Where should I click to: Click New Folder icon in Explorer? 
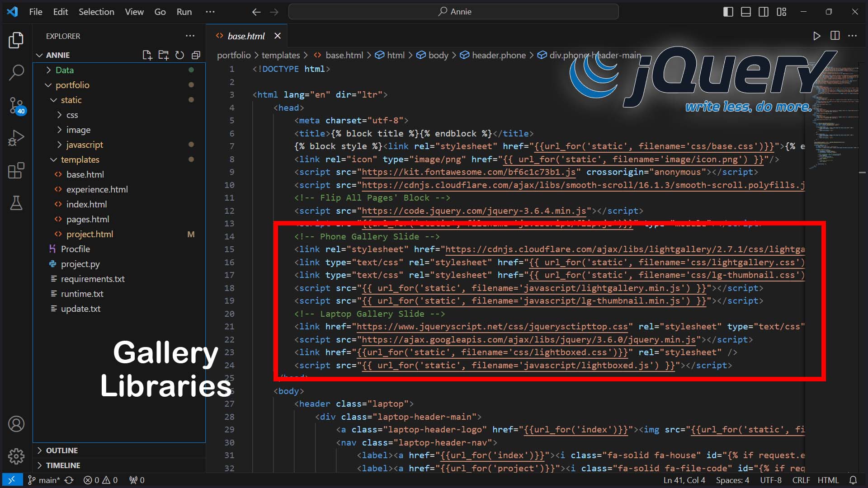click(x=163, y=55)
